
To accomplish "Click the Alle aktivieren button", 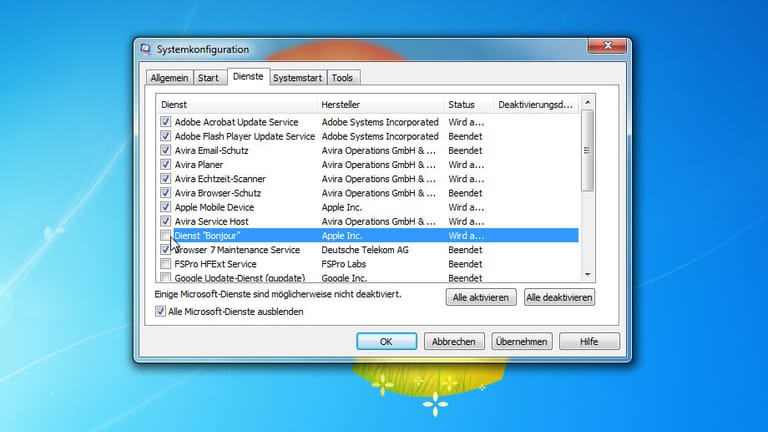I will (x=480, y=297).
